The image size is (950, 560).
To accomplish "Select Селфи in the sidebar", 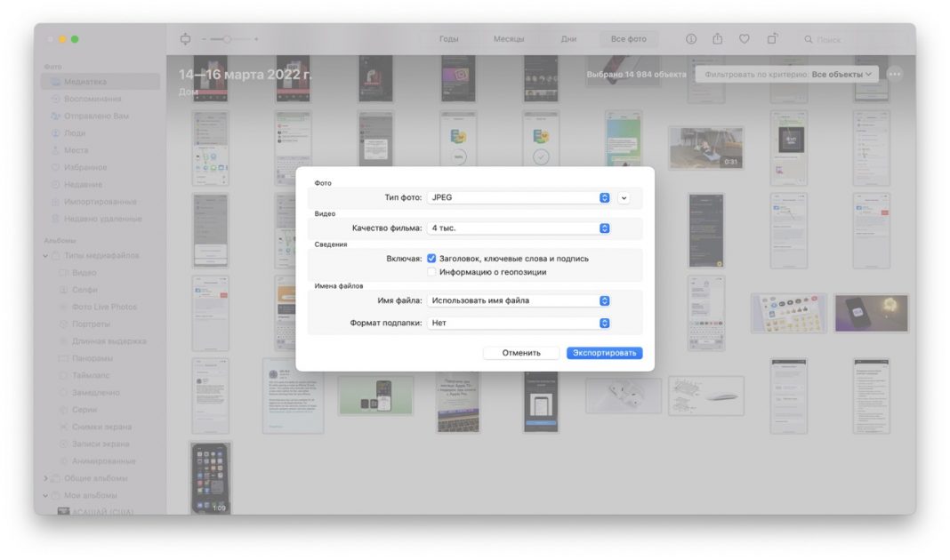I will (x=100, y=290).
